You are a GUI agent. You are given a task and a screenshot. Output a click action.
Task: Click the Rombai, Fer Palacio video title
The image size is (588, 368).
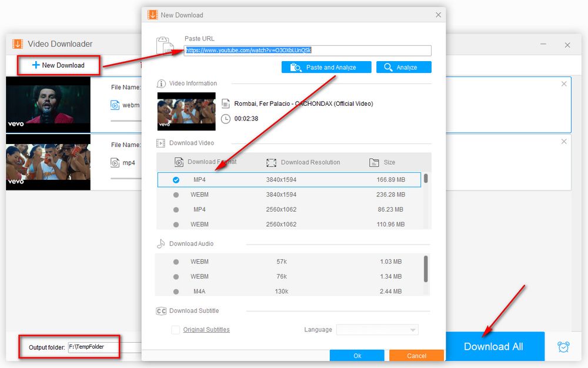(x=303, y=104)
